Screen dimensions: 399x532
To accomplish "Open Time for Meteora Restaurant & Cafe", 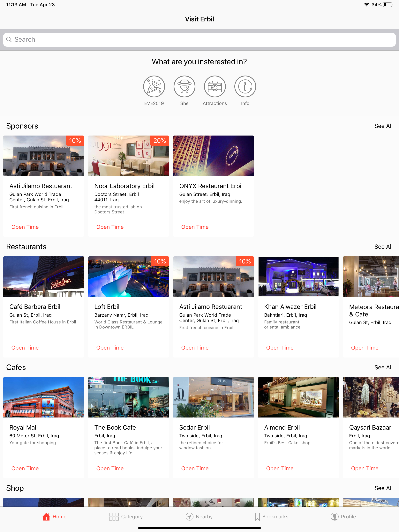I will click(x=365, y=348).
